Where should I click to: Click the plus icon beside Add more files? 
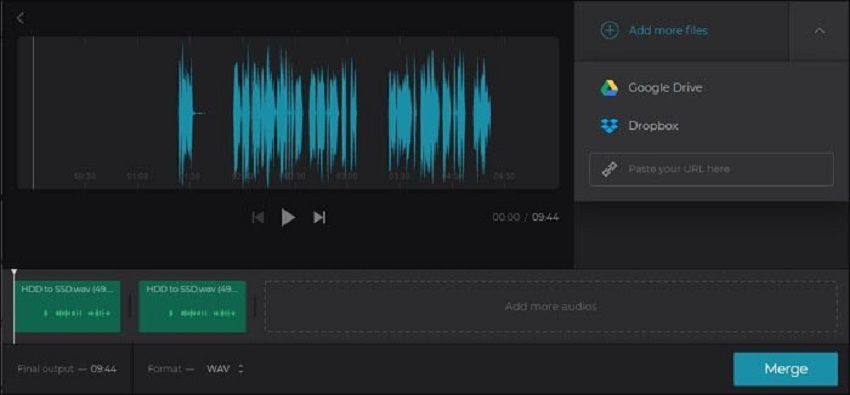609,30
